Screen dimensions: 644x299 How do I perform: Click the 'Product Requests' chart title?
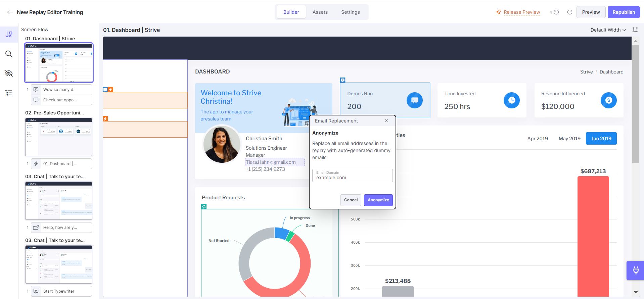click(x=223, y=198)
